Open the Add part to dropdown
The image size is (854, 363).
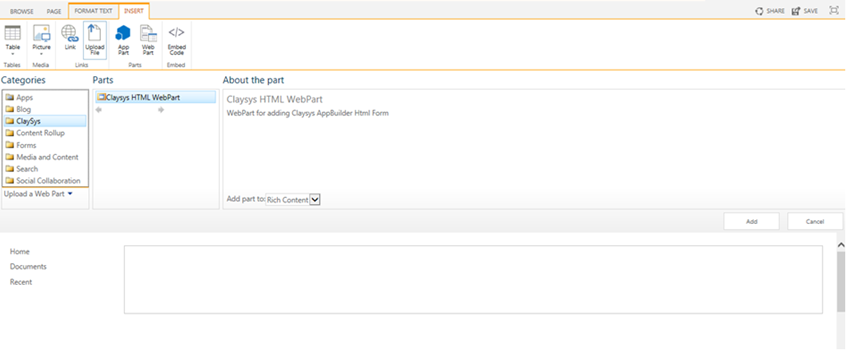293,200
